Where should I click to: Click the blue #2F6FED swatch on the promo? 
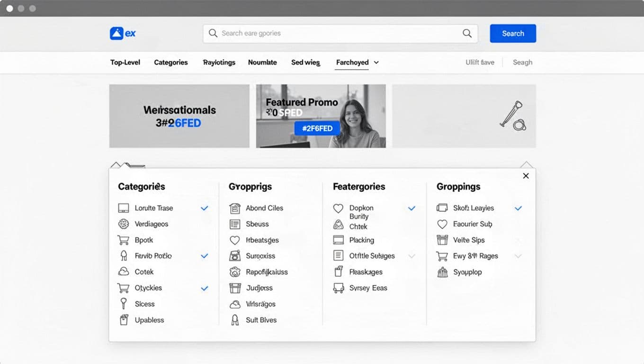[316, 128]
